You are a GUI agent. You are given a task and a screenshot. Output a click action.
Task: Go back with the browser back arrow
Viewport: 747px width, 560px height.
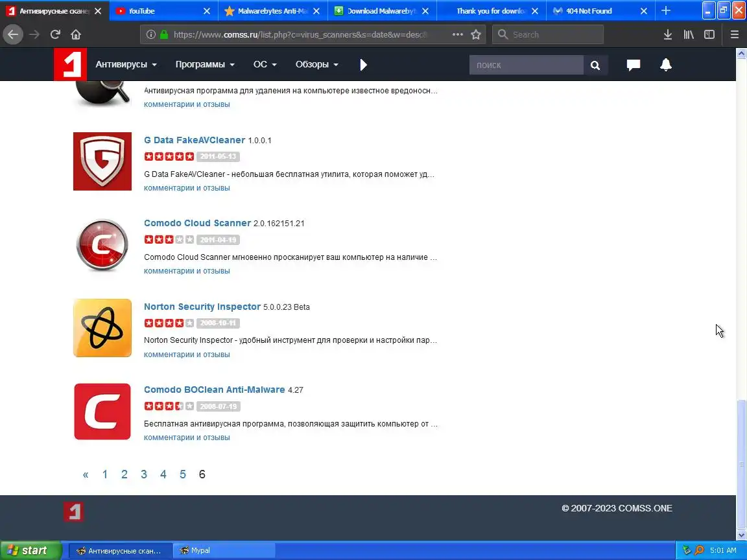(13, 34)
